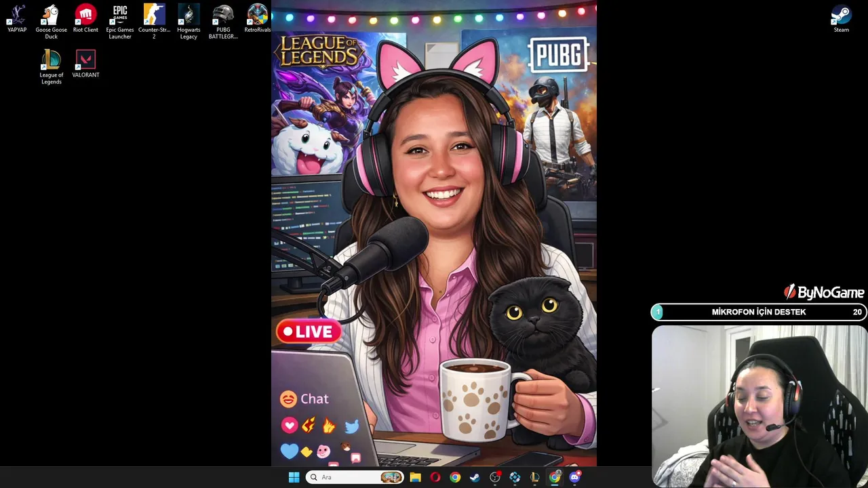Click the blue diamond app icon in the taskbar
Image resolution: width=868 pixels, height=488 pixels.
(x=515, y=477)
